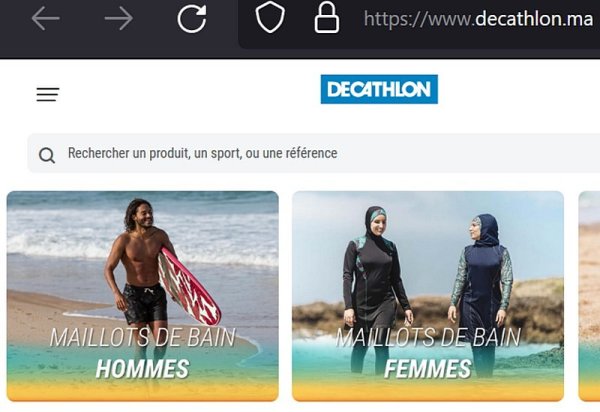Click the woman in the navy swimsuit

pyautogui.click(x=481, y=291)
